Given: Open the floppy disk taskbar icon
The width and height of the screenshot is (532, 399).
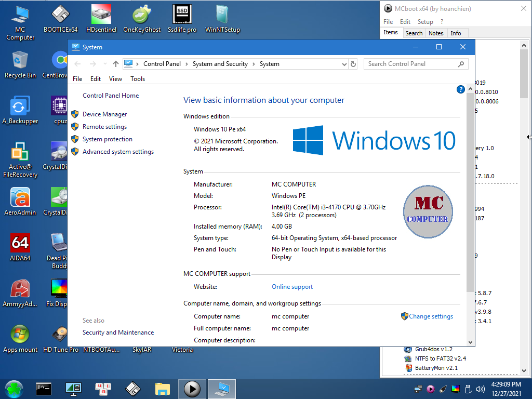Looking at the screenshot, I should coord(132,389).
